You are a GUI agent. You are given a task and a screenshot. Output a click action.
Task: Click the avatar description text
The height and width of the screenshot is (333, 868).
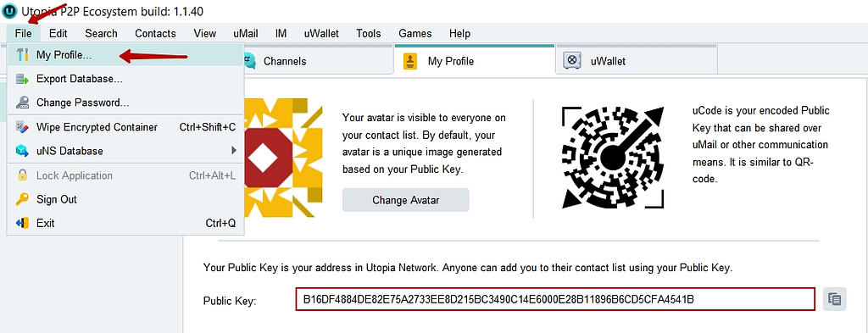[x=424, y=144]
